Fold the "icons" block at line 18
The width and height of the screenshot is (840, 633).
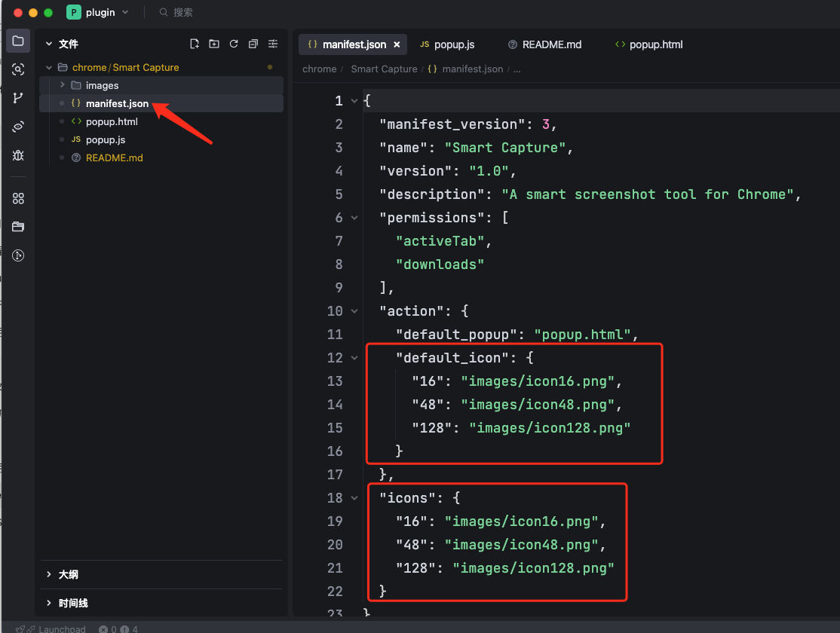354,498
